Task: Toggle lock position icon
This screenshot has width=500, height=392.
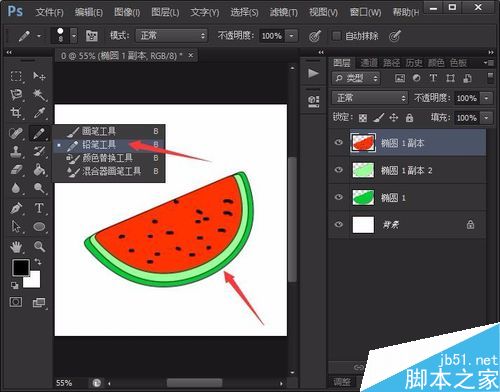Action: 394,118
